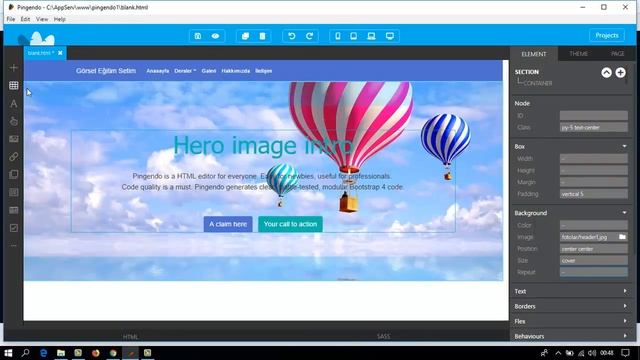Collapse the Box section arrow
Image resolution: width=640 pixels, height=360 pixels.
point(624,146)
